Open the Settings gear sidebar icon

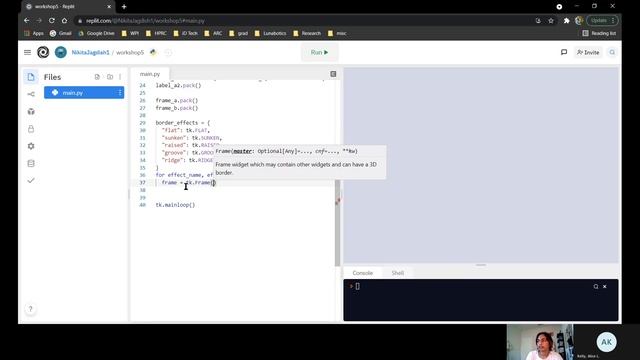pyautogui.click(x=31, y=146)
